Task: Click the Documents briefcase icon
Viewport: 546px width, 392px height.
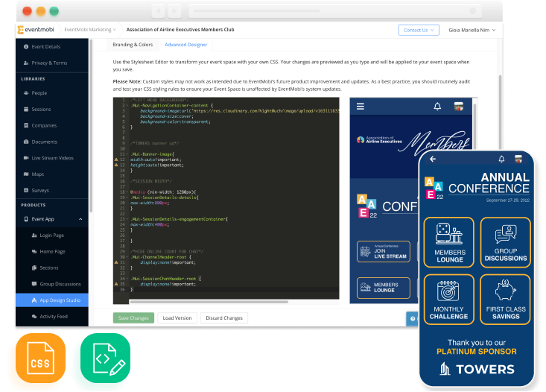Action: point(26,142)
